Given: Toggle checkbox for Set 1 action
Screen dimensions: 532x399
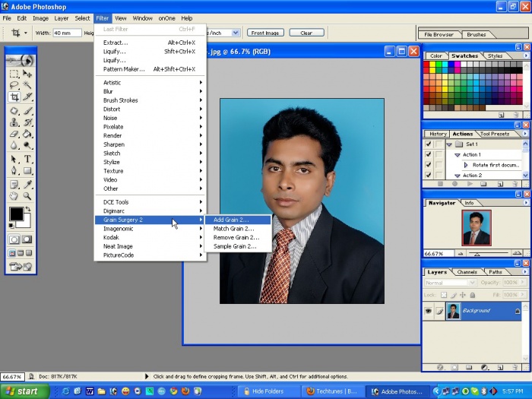Looking at the screenshot, I should 428,144.
